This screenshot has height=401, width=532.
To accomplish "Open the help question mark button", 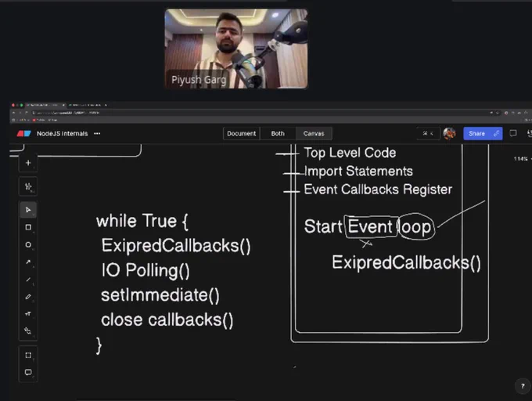I will pos(523,386).
